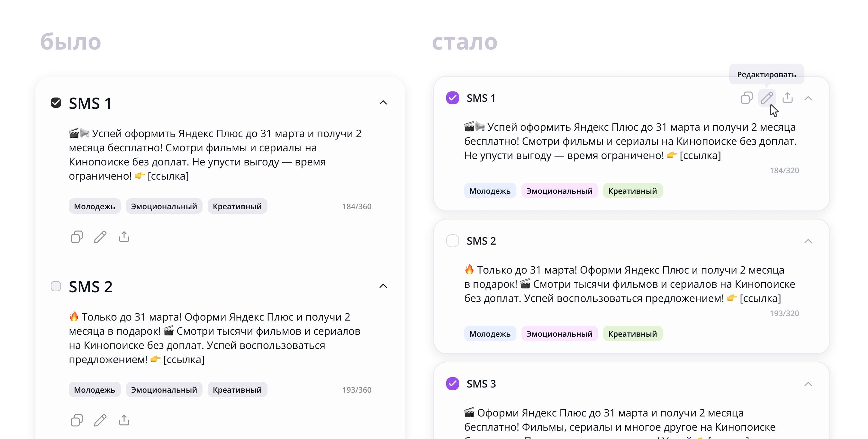
Task: Collapse the SMS 2 card in стало
Action: (808, 241)
